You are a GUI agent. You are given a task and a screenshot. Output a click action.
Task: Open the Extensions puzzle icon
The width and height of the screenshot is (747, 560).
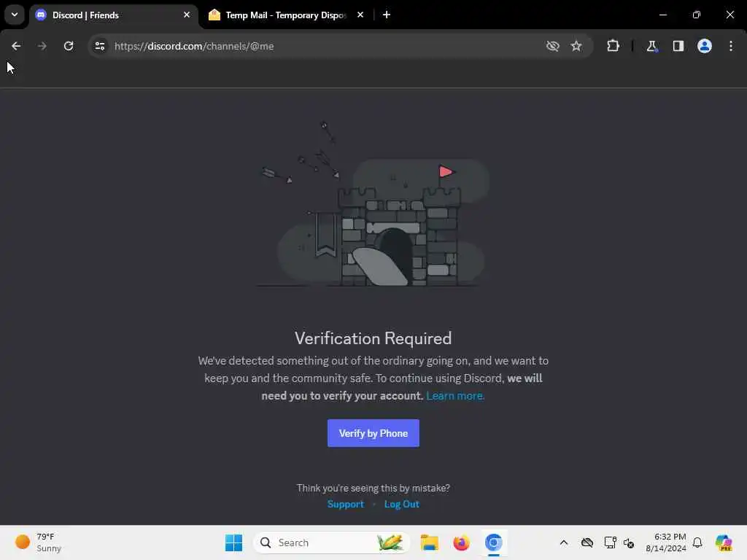(613, 46)
